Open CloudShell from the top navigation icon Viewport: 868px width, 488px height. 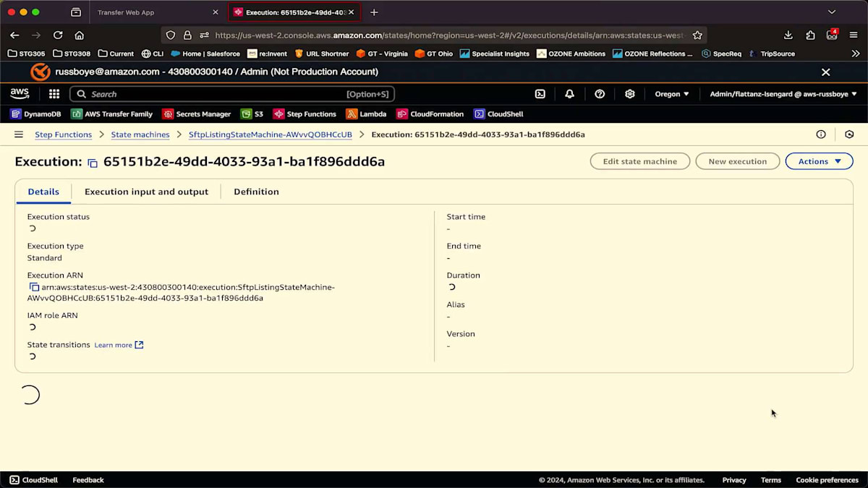(x=540, y=94)
